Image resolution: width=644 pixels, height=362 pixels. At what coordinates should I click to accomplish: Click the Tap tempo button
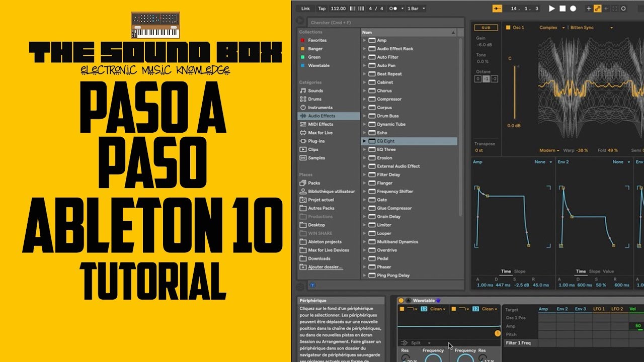[322, 9]
